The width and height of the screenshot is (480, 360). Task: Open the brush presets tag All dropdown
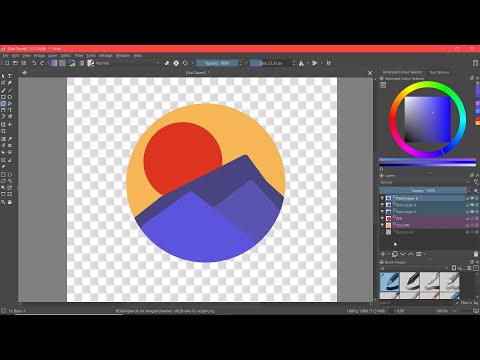[x=414, y=268]
